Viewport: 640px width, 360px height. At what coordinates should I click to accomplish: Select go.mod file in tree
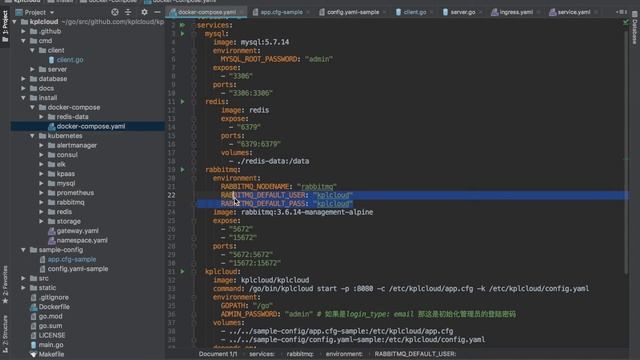[x=50, y=316]
